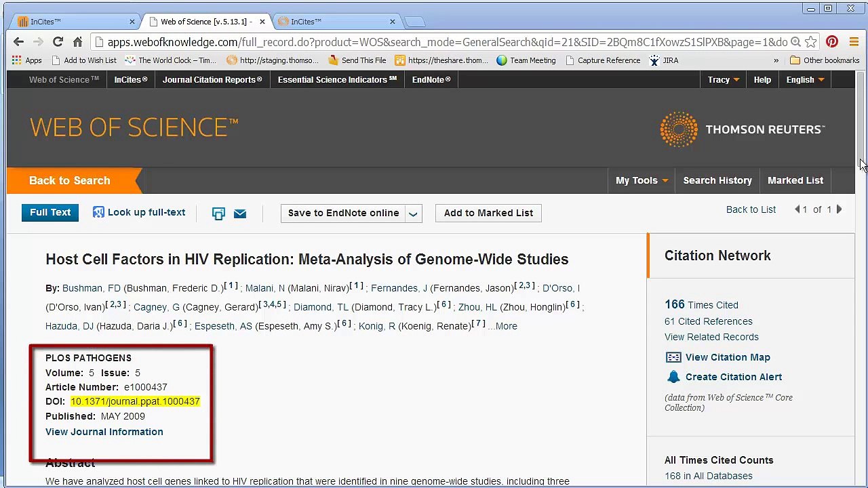Click the Pinterest extension icon
This screenshot has height=488, width=868.
[832, 42]
